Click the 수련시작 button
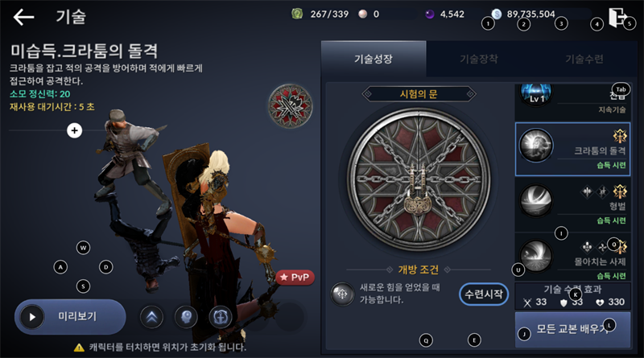 pos(484,294)
